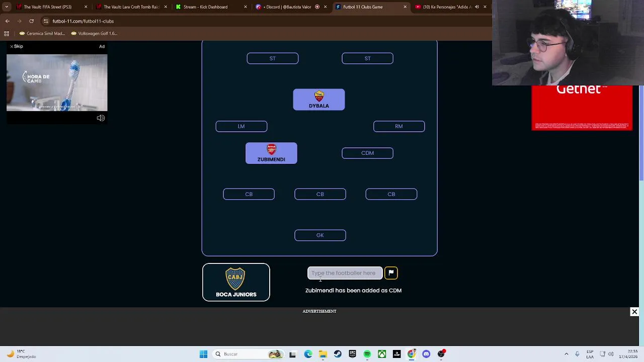Open the tab search dropdown arrow
644x362 pixels.
point(7,7)
